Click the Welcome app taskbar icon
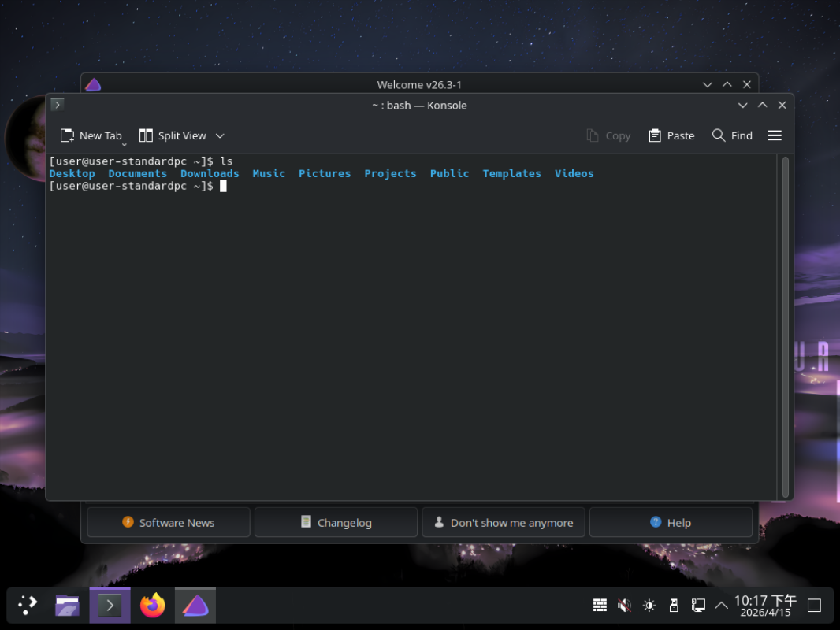The image size is (840, 630). click(x=195, y=605)
